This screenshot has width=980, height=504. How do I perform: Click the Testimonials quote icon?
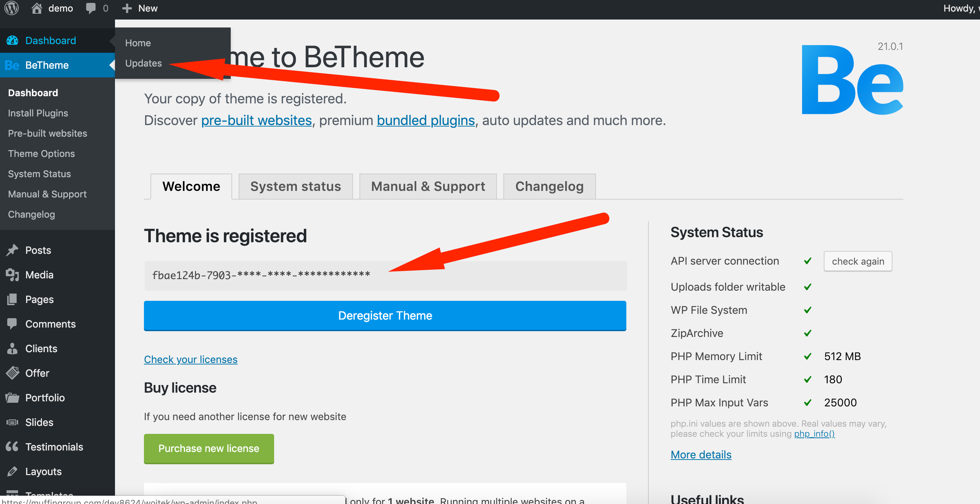point(12,447)
